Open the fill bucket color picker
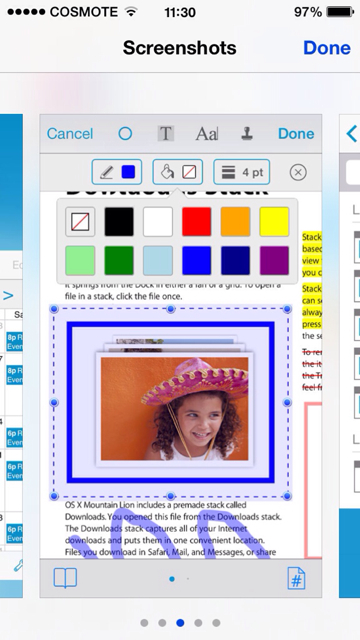This screenshot has height=640, width=360. [178, 172]
